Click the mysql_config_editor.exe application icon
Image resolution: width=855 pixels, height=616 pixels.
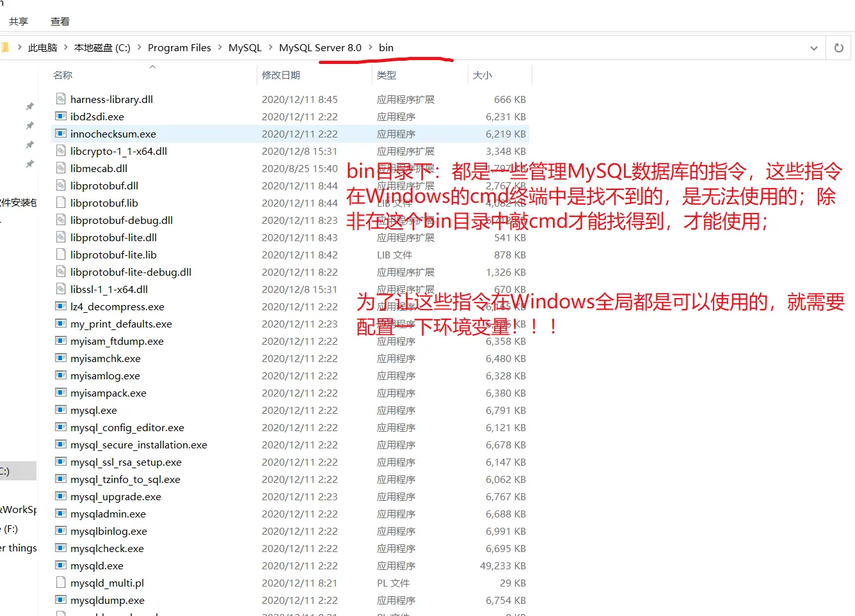[x=61, y=427]
